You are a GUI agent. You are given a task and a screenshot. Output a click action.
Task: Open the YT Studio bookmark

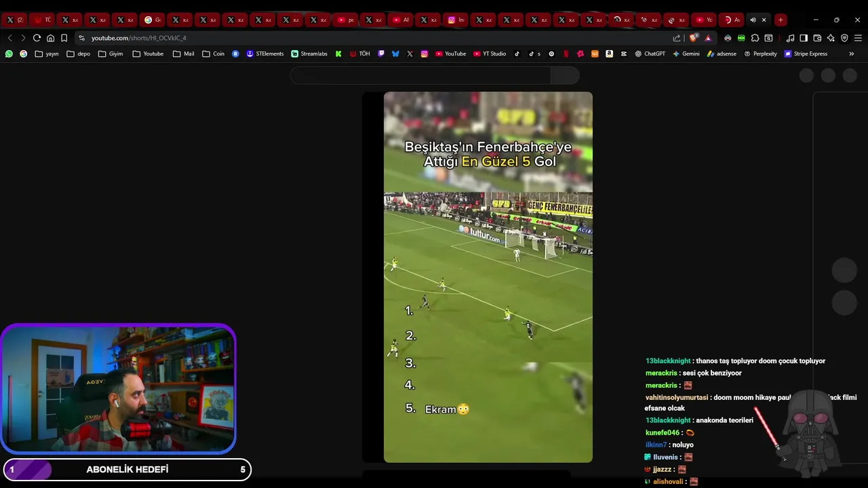click(490, 54)
